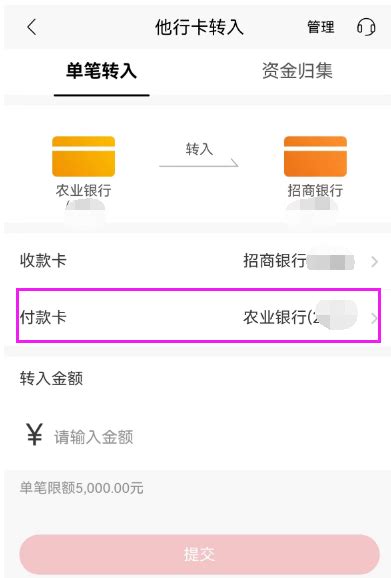This screenshot has height=578, width=391.
Task: Tap the orange 招商银行 card icon
Action: point(315,156)
